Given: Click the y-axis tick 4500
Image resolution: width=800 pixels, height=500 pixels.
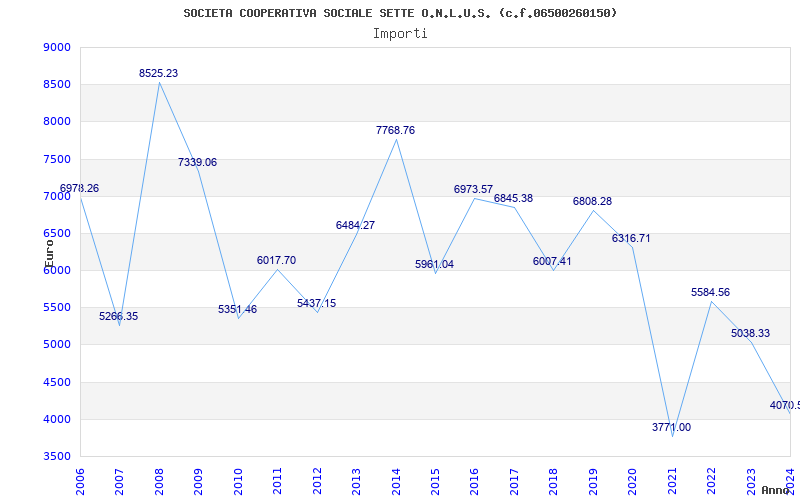Looking at the screenshot, I should pos(56,382).
